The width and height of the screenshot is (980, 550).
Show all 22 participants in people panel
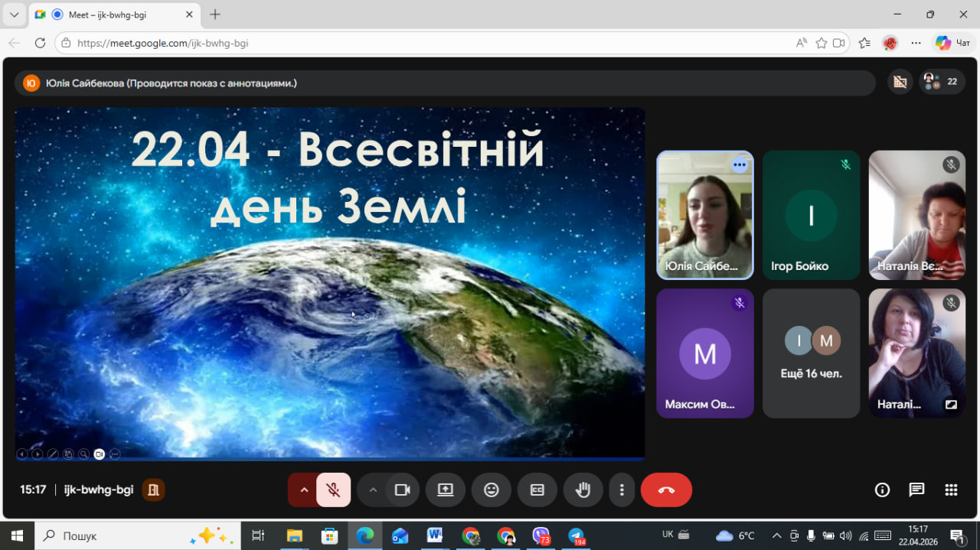(x=942, y=82)
